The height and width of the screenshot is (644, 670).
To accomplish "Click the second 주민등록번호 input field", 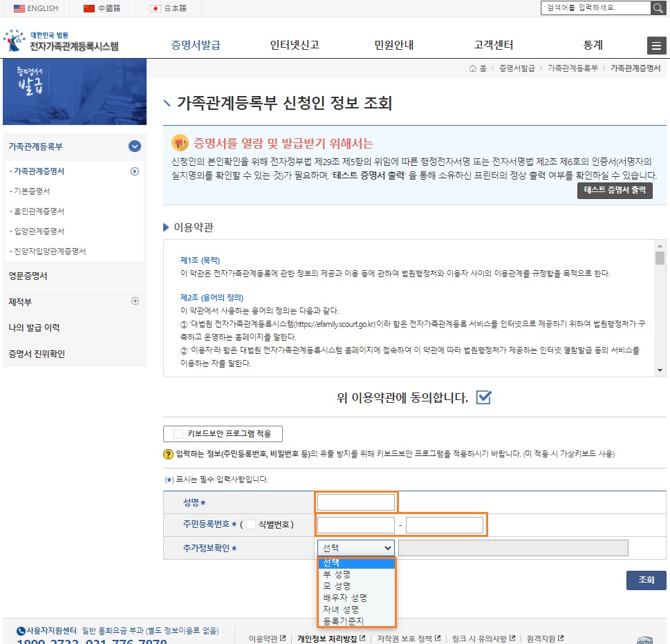I will [x=445, y=525].
